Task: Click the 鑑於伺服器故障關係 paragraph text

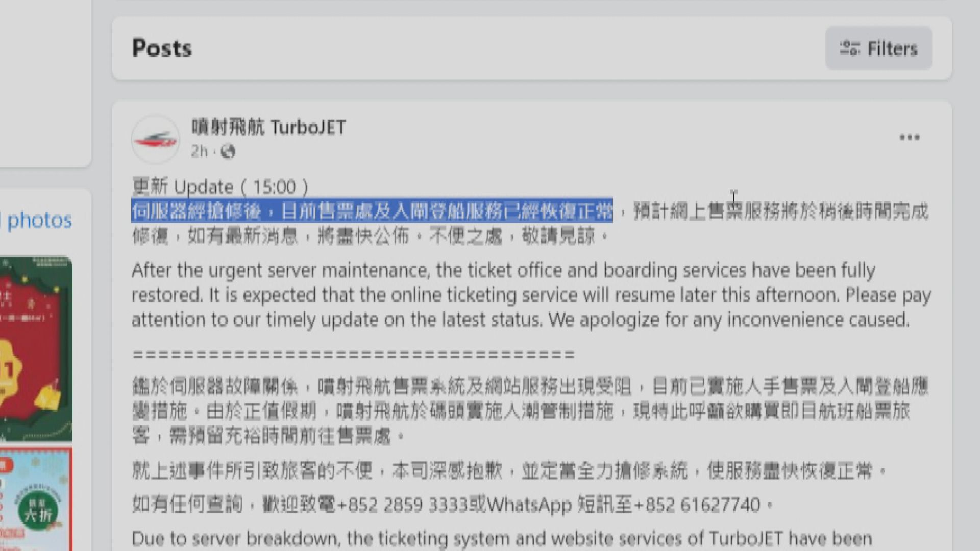Action: click(530, 411)
